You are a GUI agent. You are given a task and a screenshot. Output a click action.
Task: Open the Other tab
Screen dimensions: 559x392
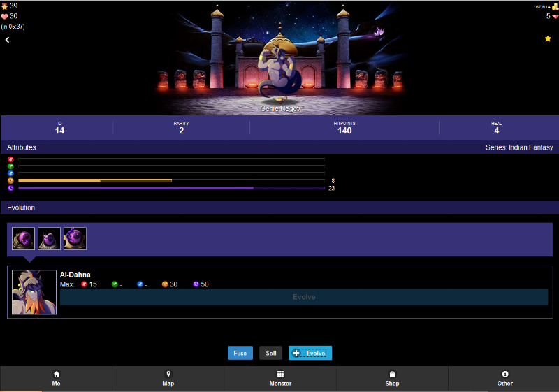pyautogui.click(x=504, y=378)
